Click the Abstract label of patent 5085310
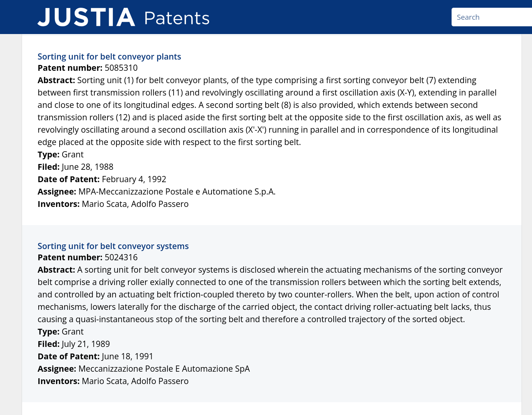Image resolution: width=532 pixels, height=415 pixels. click(56, 80)
